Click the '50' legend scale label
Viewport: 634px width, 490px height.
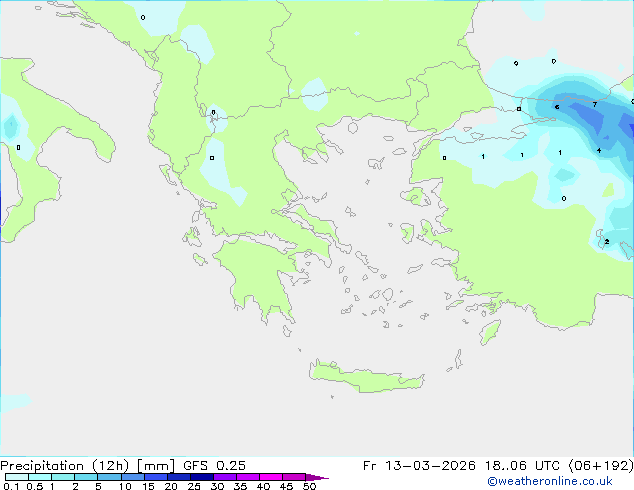point(309,486)
